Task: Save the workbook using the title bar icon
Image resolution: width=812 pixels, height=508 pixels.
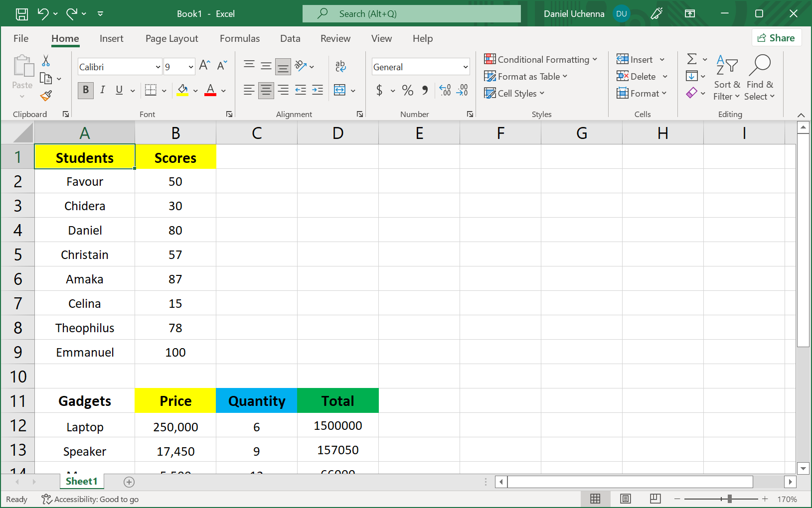Action: pos(22,14)
